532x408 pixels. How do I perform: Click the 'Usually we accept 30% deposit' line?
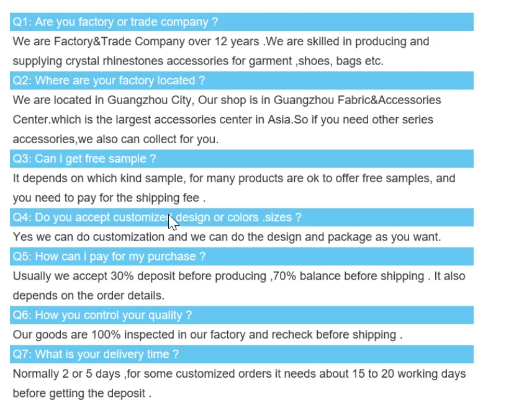coord(239,276)
